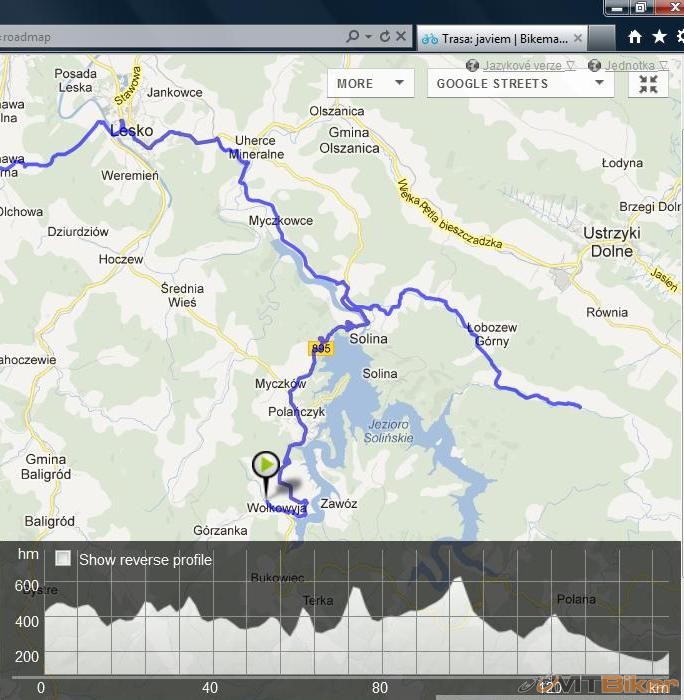Open the Google Streets map type dropdown
This screenshot has height=700, width=684.
tap(519, 84)
